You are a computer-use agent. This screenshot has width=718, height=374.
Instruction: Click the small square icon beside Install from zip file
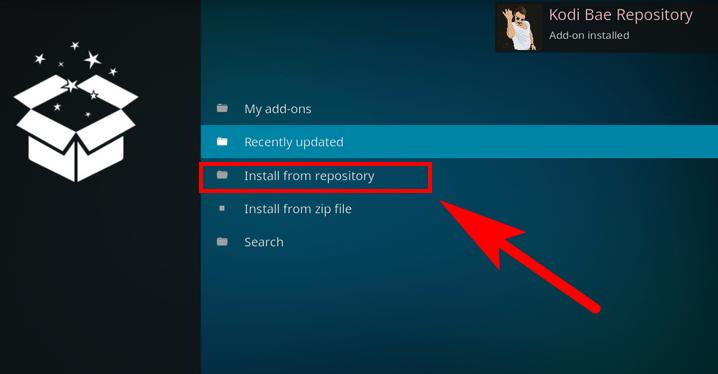click(x=222, y=208)
